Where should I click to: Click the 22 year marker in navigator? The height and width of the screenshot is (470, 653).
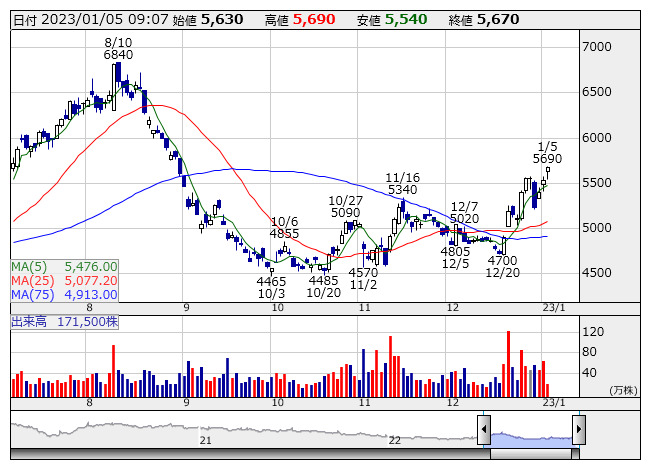tap(394, 440)
